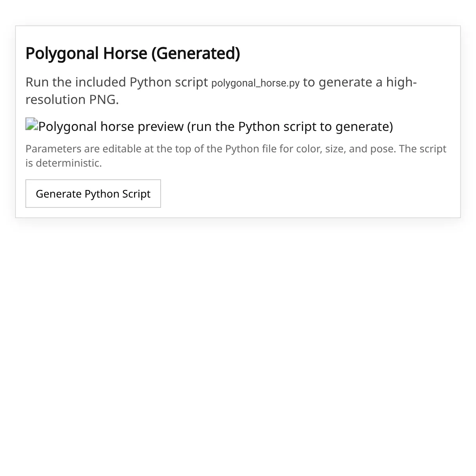Image resolution: width=476 pixels, height=476 pixels.
Task: Click the text 'to generate a high-'
Action: (360, 82)
